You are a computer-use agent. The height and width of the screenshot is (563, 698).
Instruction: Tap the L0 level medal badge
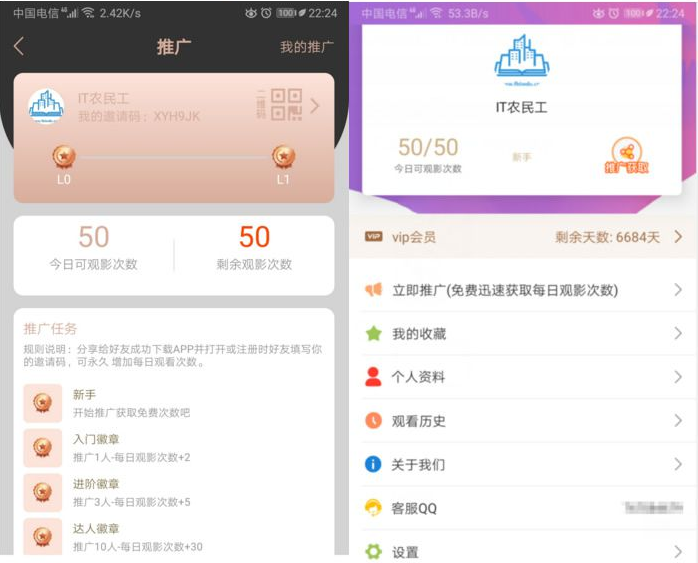pos(64,157)
